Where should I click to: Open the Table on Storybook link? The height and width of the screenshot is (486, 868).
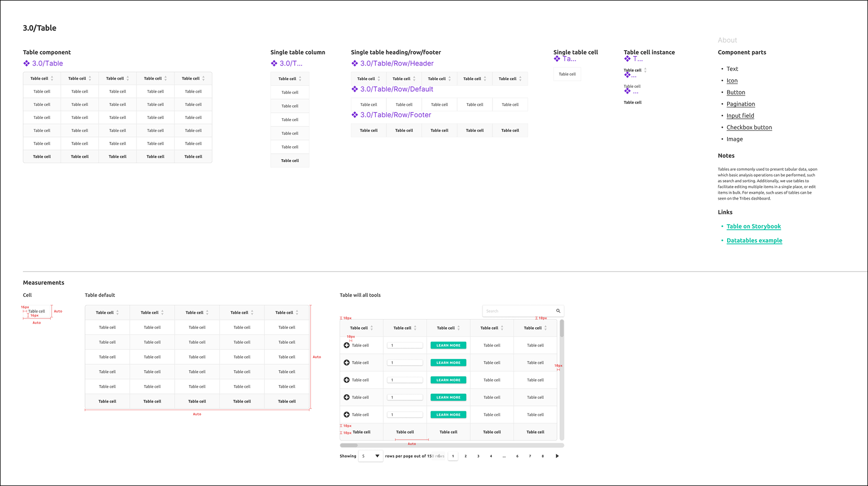pos(753,226)
